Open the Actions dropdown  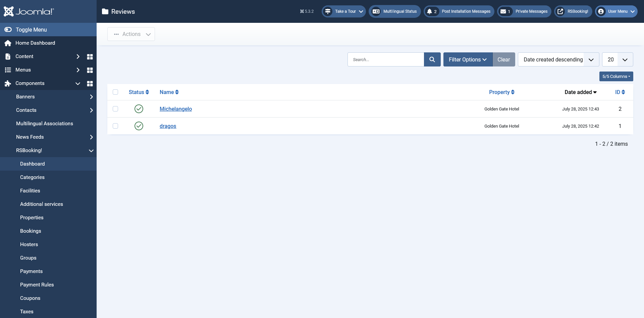(x=131, y=34)
